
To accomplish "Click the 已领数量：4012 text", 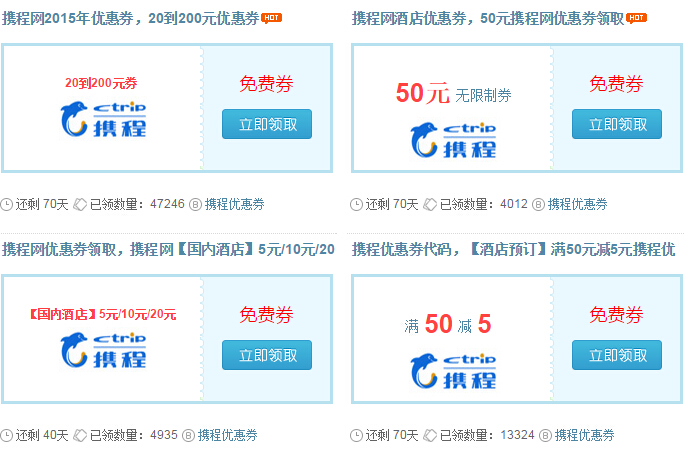I will [483, 204].
